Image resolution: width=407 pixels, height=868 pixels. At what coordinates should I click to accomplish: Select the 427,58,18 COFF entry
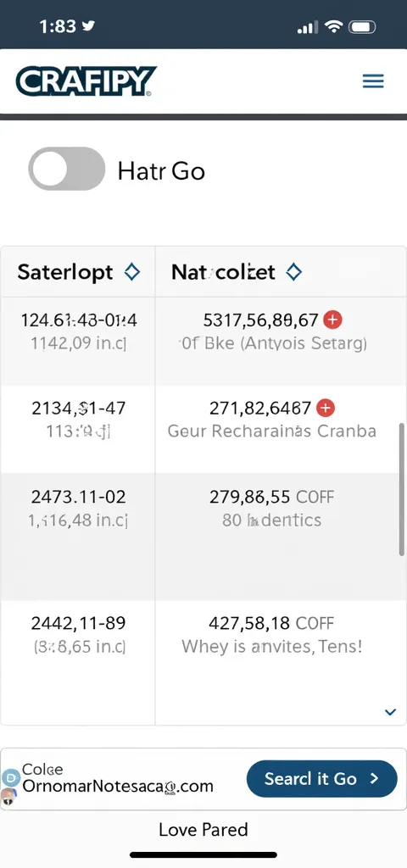click(271, 623)
